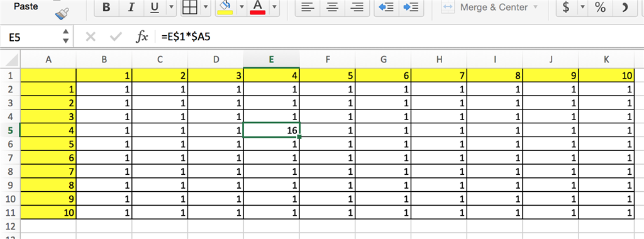Select row 5 header
The image size is (644, 239).
coord(10,130)
